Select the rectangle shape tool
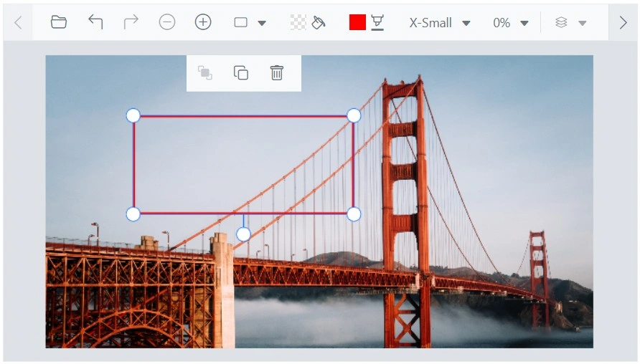 click(241, 22)
